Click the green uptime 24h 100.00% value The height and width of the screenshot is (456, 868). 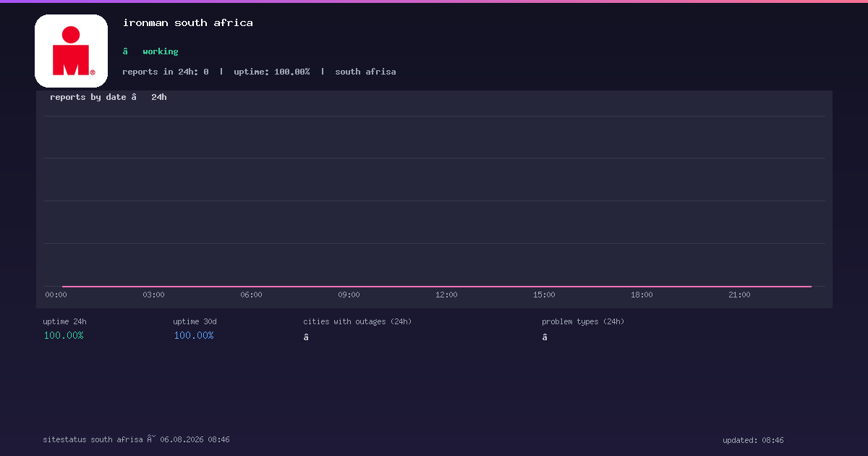pos(64,335)
